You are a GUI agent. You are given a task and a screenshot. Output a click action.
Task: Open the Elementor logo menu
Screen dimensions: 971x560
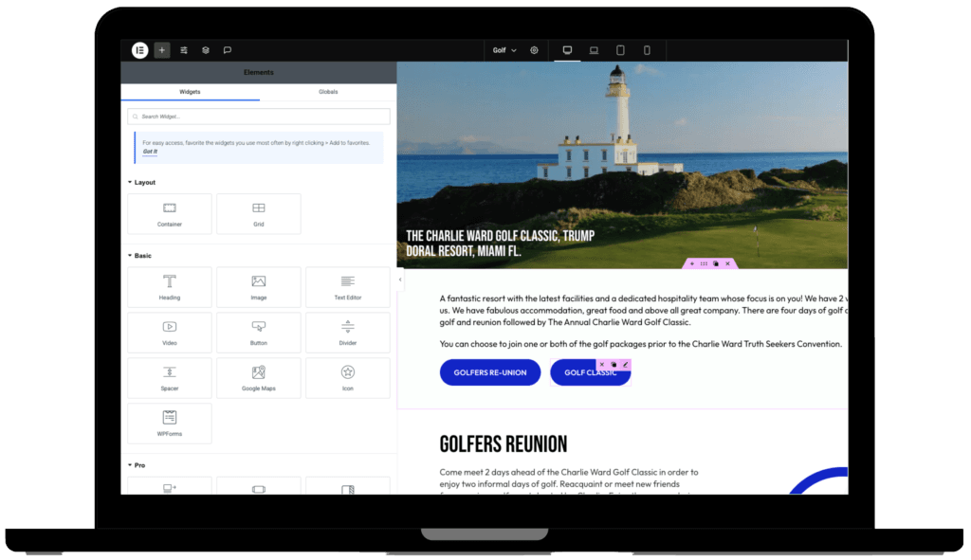[140, 50]
